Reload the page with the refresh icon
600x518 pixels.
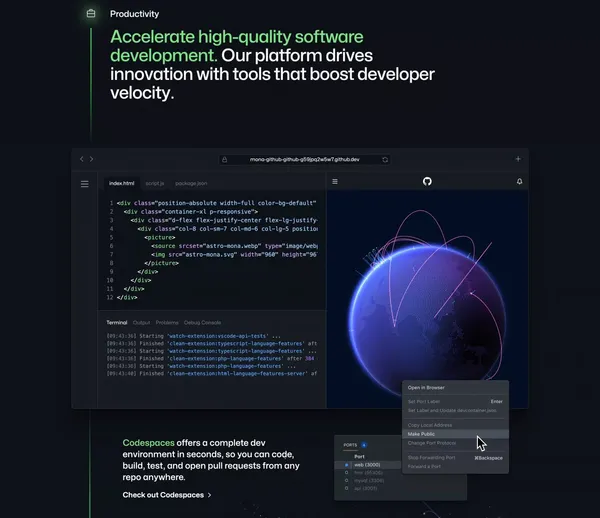pyautogui.click(x=385, y=160)
